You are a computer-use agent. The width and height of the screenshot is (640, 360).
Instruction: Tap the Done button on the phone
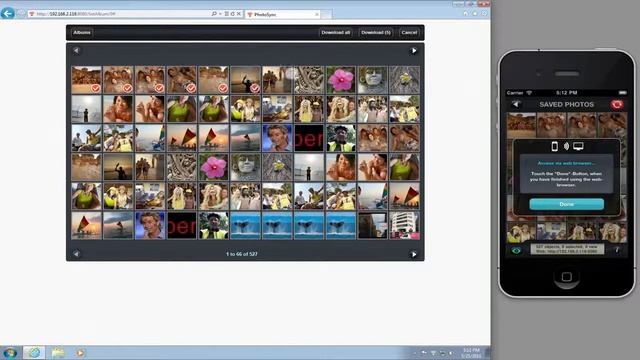(x=567, y=204)
